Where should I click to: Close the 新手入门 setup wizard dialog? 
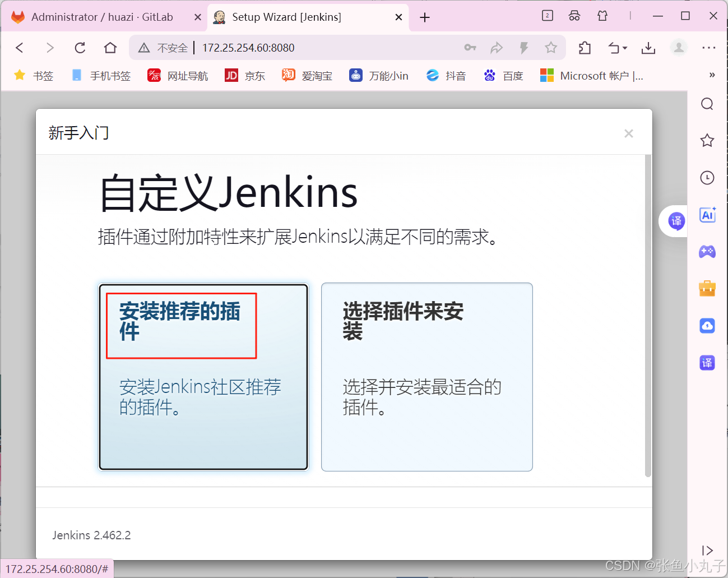(629, 133)
